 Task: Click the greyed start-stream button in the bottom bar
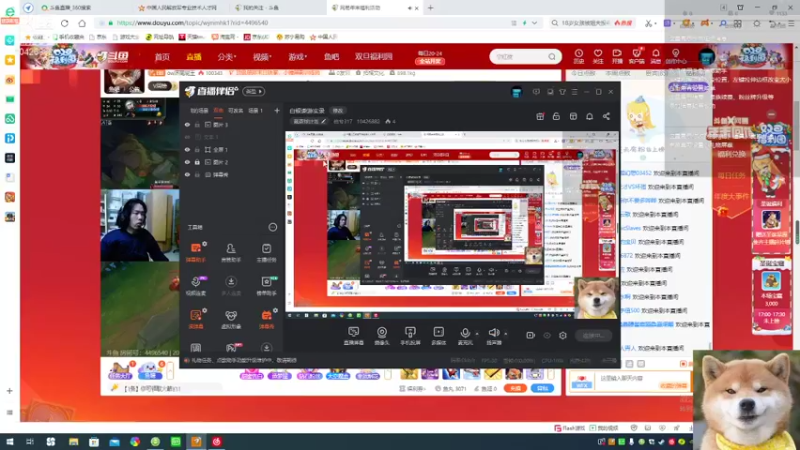coord(593,335)
